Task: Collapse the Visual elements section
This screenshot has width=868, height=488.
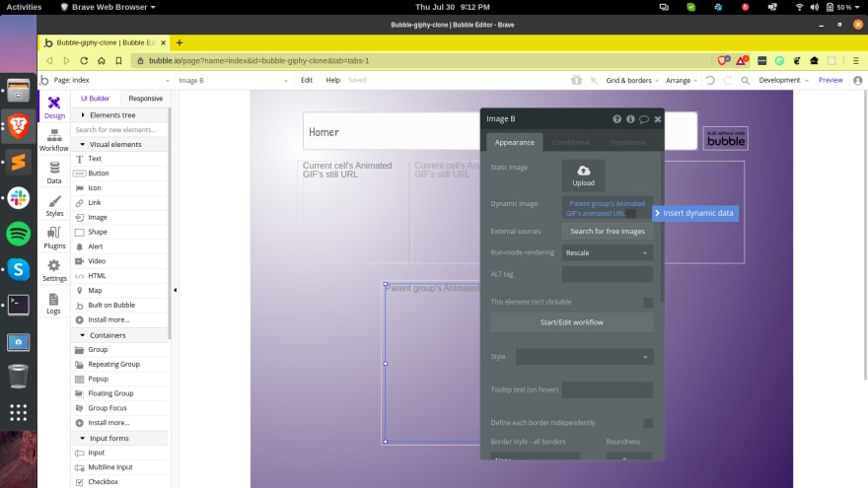Action: (x=83, y=144)
